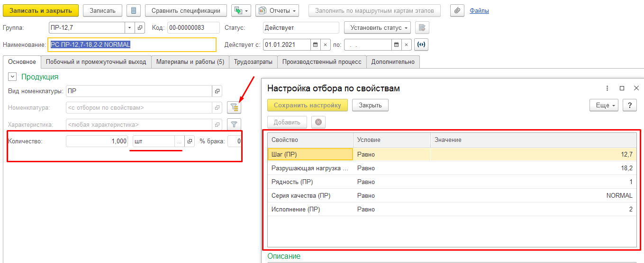This screenshot has height=263, width=644.
Task: Clear the 'Действует с' date
Action: [325, 45]
